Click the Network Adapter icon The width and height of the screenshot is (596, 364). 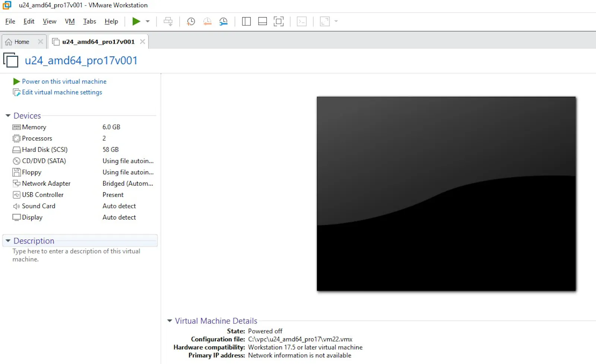16,183
